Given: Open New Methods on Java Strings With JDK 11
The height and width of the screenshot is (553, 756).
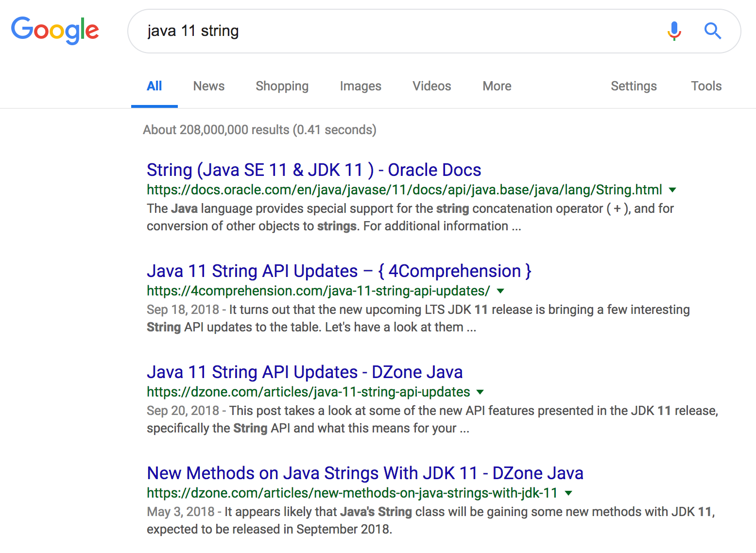Looking at the screenshot, I should [x=365, y=473].
